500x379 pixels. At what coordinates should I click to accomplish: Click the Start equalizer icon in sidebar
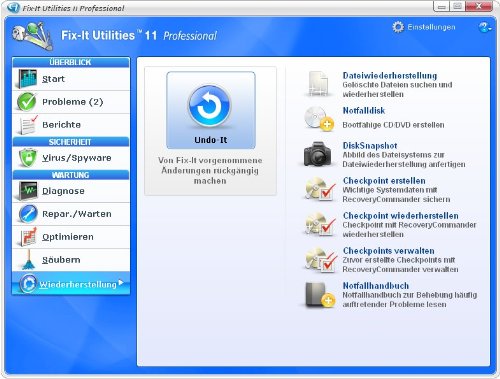(x=27, y=79)
